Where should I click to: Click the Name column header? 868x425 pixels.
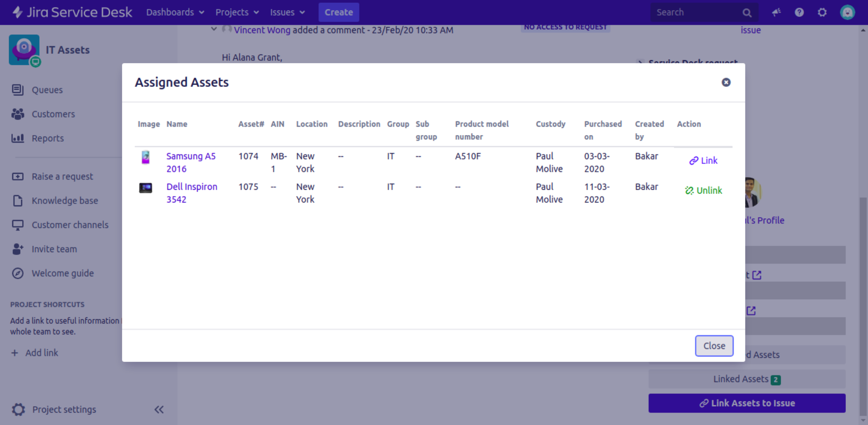coord(177,124)
